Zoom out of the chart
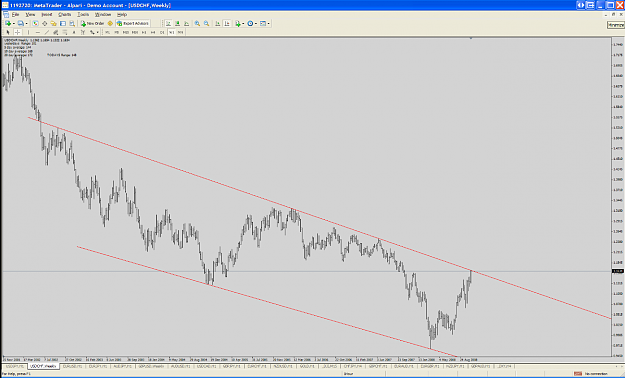 (206, 24)
